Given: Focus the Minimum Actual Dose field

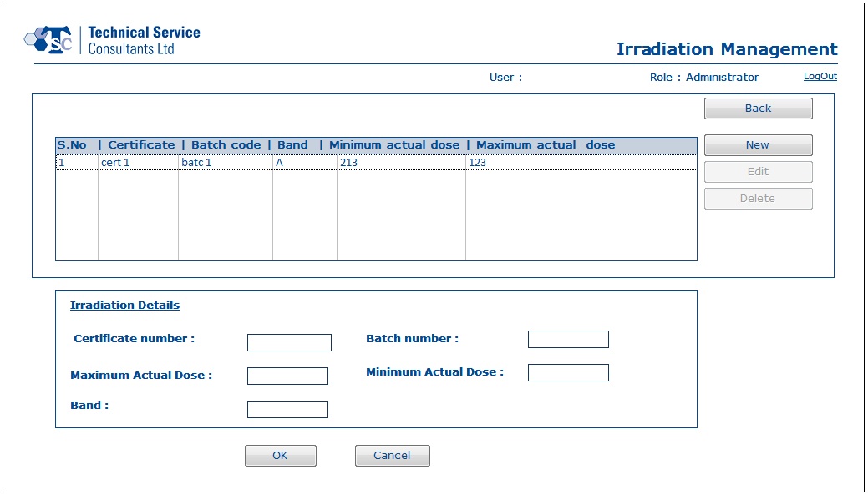Looking at the screenshot, I should pos(568,372).
